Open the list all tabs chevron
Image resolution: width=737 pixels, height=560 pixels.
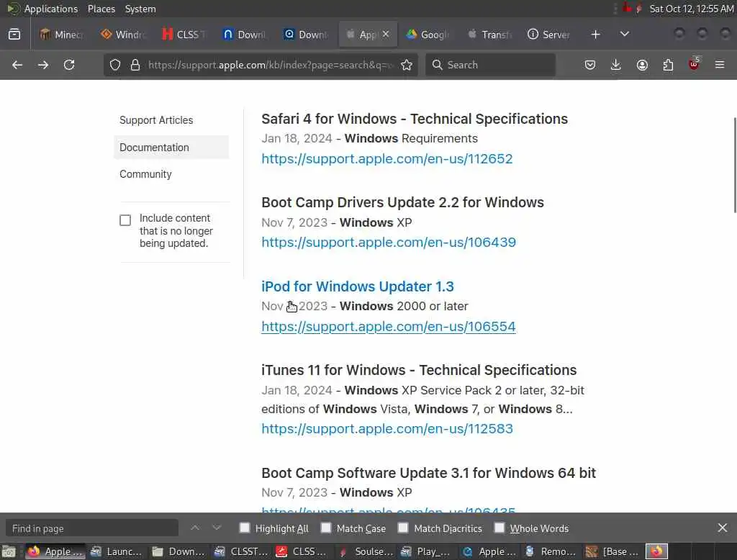pyautogui.click(x=625, y=35)
